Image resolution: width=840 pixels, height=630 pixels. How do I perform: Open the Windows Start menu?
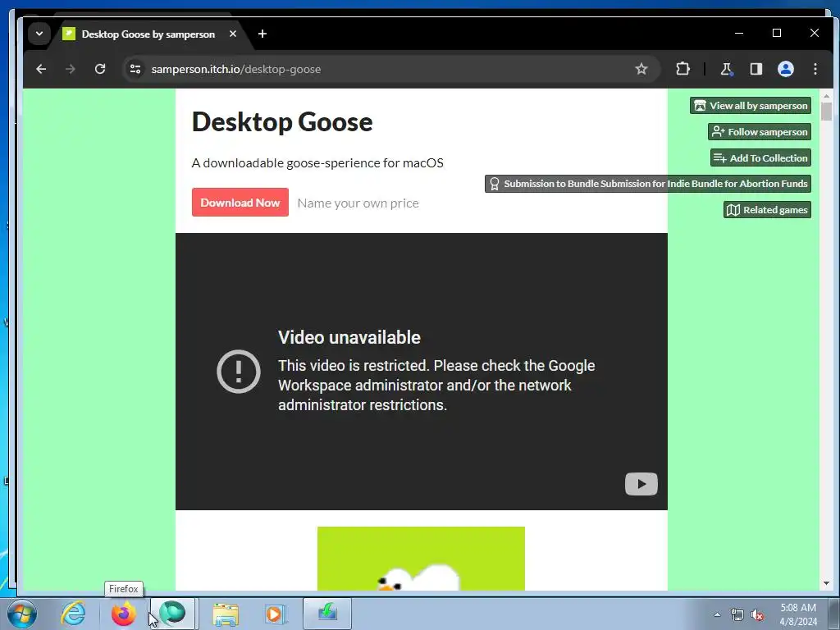pyautogui.click(x=22, y=614)
